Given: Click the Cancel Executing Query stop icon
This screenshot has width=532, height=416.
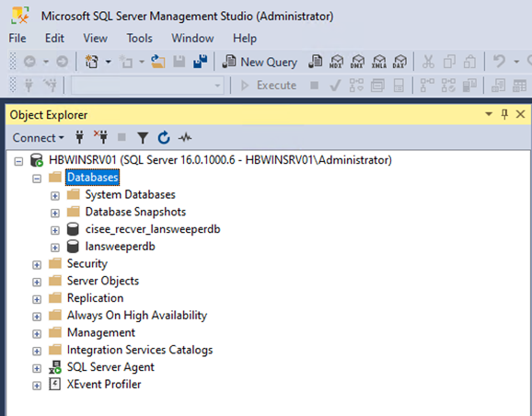Looking at the screenshot, I should pyautogui.click(x=315, y=86).
